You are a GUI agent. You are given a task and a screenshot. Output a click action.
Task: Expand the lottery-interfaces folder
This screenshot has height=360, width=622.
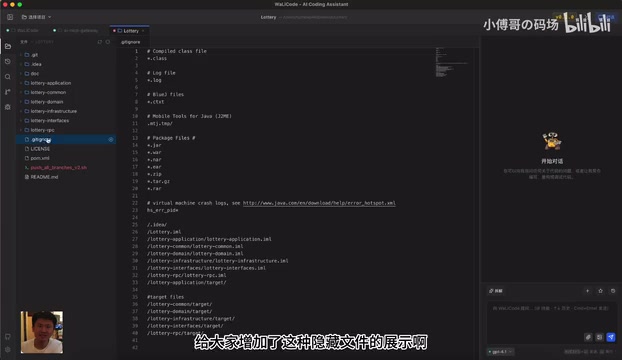coord(66,121)
